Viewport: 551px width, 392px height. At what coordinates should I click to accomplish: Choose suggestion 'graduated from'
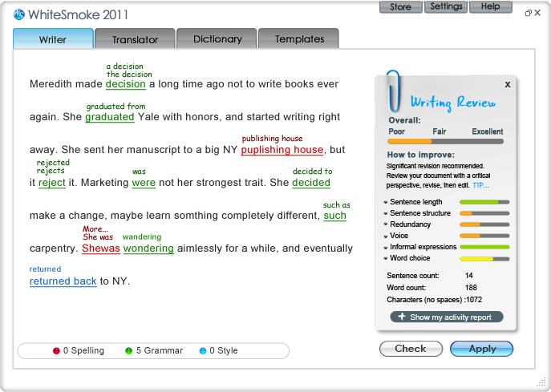click(116, 106)
